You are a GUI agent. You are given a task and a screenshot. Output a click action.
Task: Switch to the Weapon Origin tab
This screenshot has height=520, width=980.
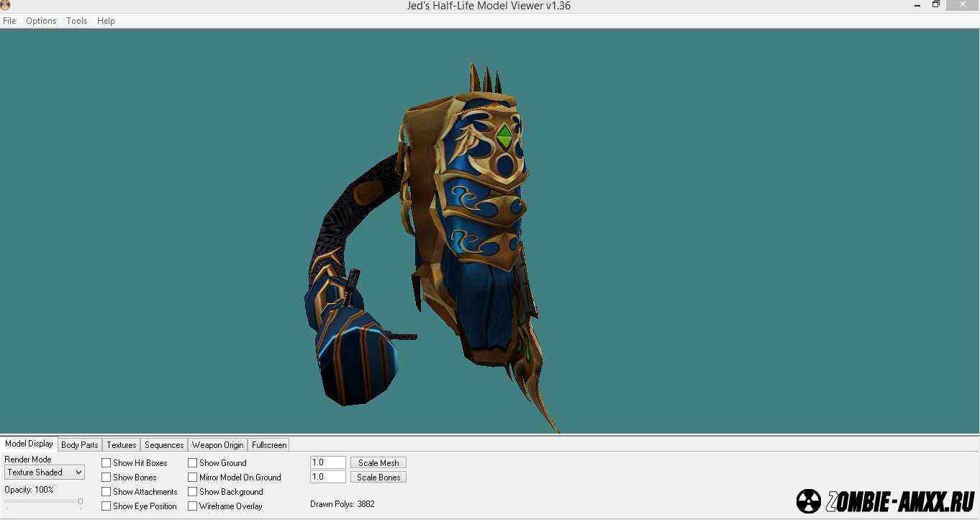217,445
